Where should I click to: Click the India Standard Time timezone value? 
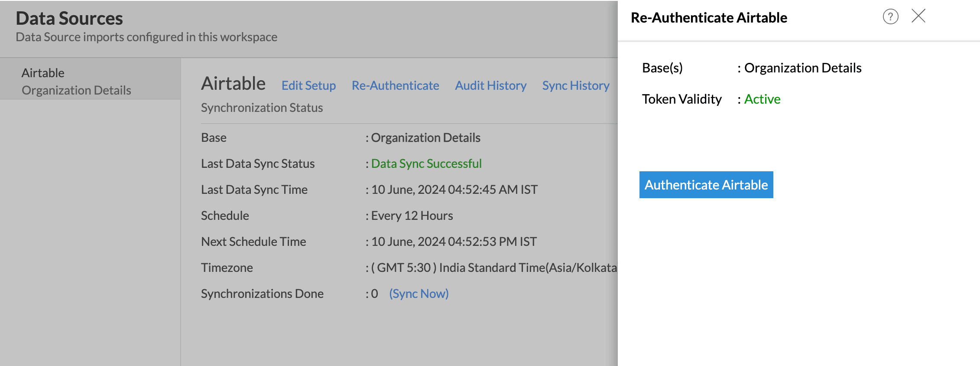point(494,268)
